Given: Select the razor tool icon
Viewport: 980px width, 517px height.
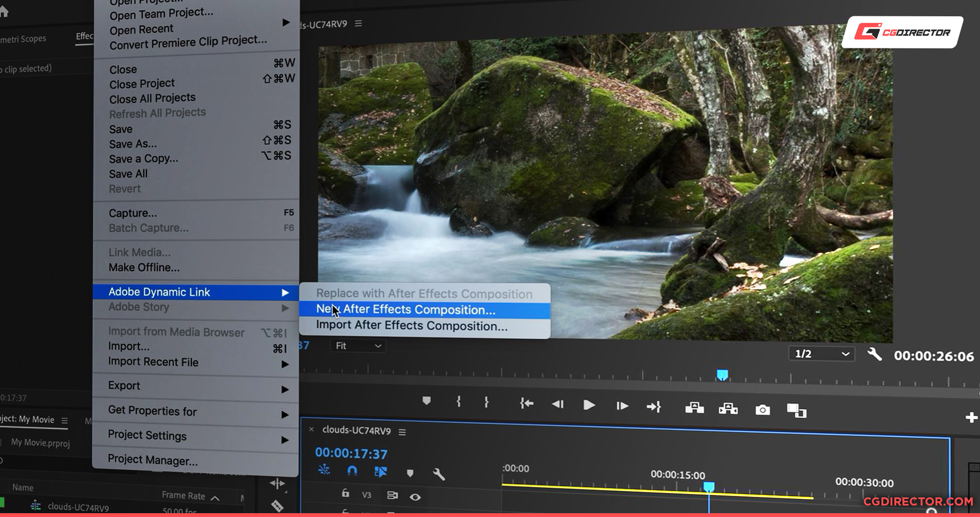Looking at the screenshot, I should click(277, 505).
